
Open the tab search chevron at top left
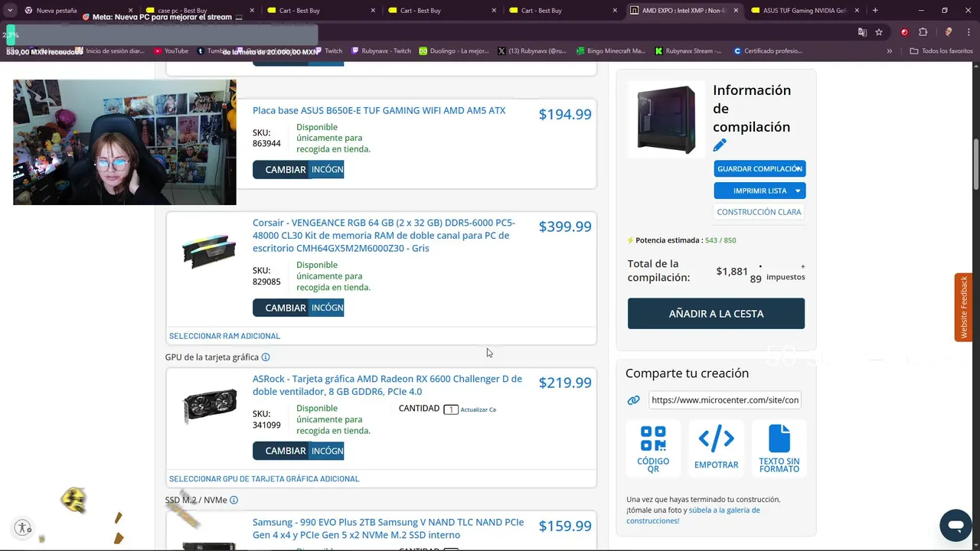pos(10,11)
